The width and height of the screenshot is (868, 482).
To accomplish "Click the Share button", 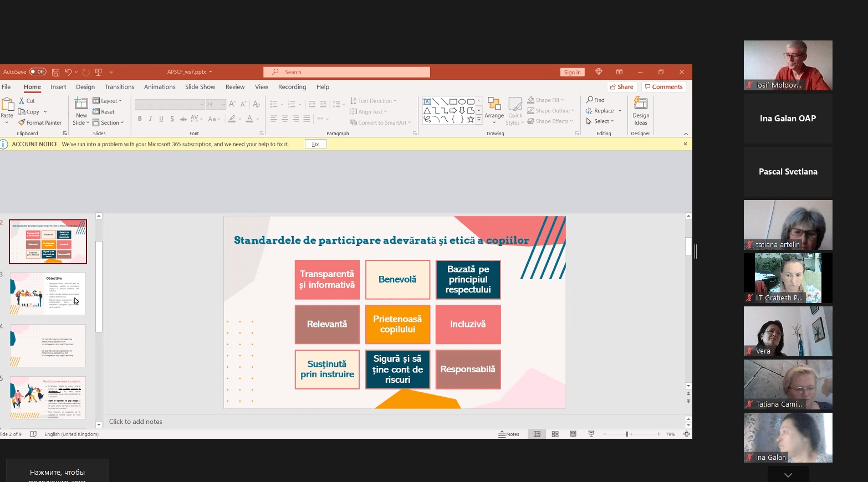I will click(621, 87).
